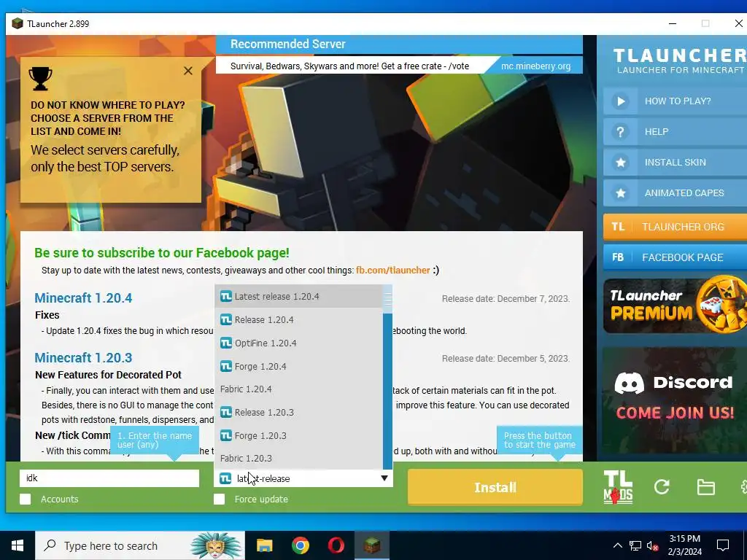This screenshot has height=560, width=747.
Task: Open the Discord Come Join Us banner
Action: point(675,400)
